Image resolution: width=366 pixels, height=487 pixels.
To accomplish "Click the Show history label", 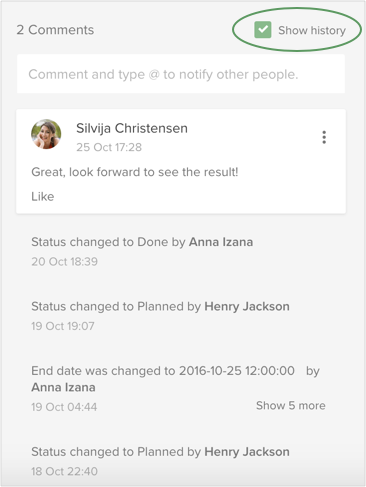I will coord(312,30).
